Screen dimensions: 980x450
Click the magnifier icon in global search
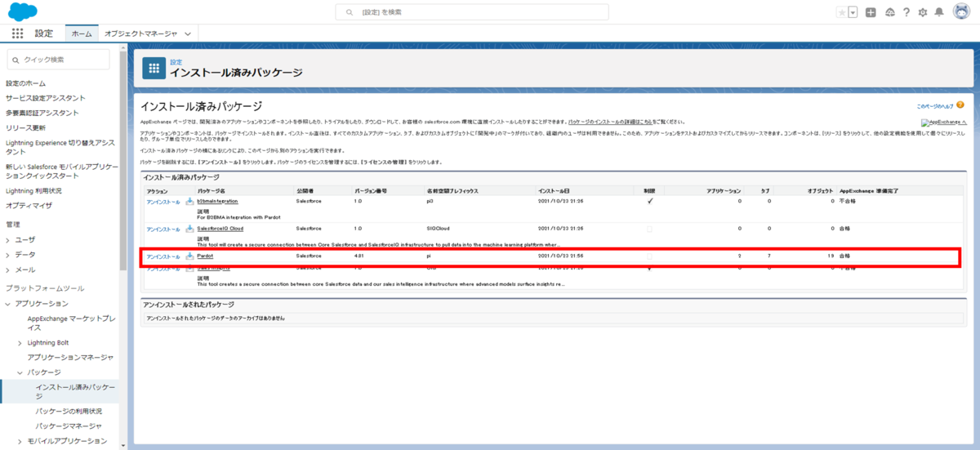click(x=350, y=12)
